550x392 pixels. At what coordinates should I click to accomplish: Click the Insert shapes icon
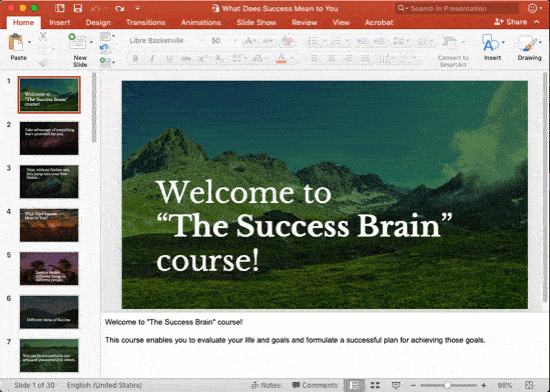pos(490,43)
